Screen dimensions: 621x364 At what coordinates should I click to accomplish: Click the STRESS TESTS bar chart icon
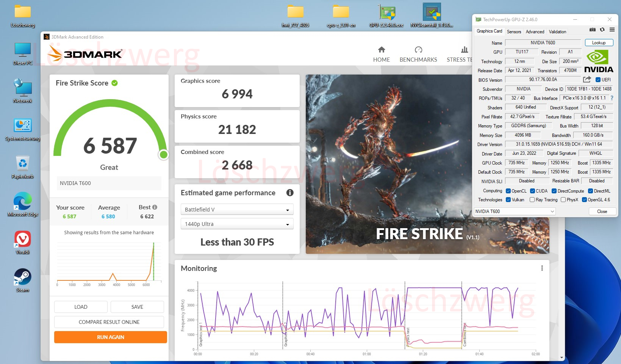[465, 50]
